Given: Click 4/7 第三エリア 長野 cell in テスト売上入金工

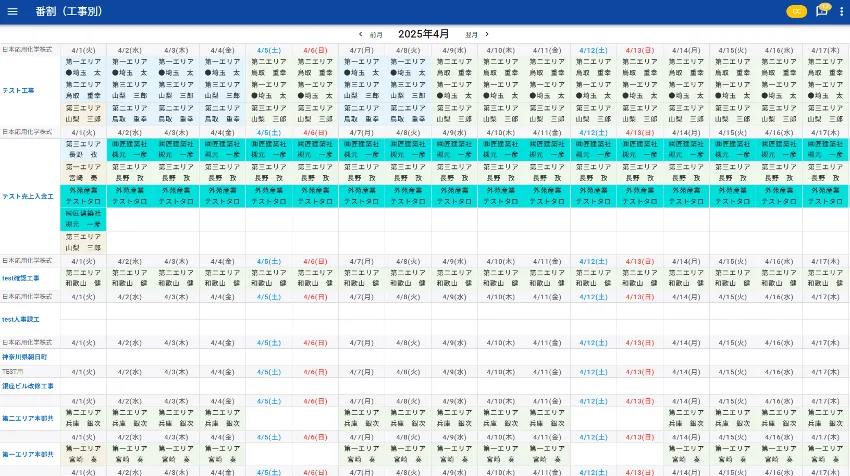Looking at the screenshot, I should coord(362,172).
